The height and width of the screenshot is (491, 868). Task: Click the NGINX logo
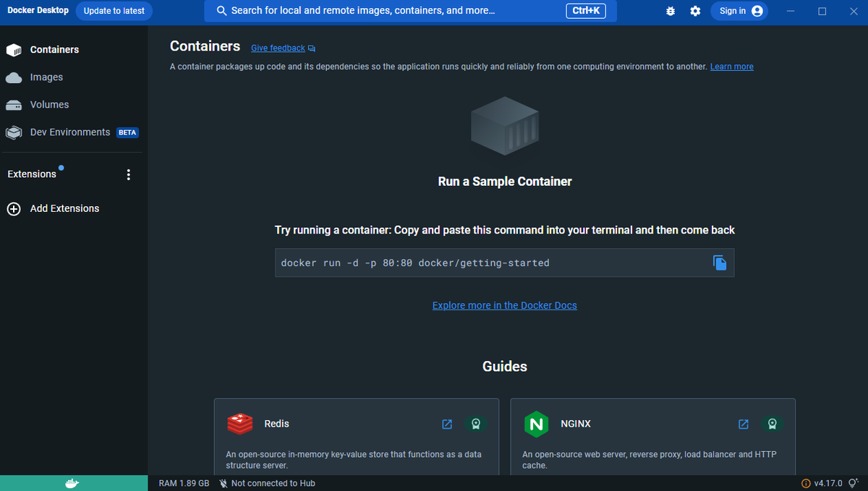[x=536, y=424]
